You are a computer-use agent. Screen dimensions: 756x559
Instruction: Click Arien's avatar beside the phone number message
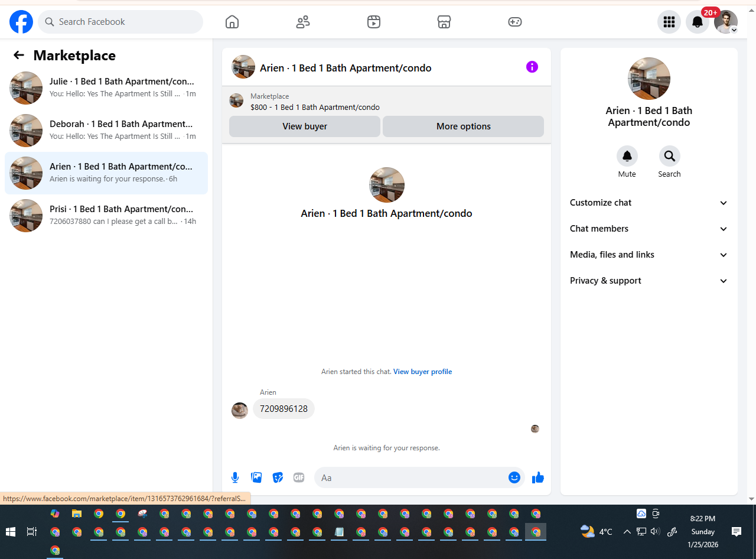240,411
